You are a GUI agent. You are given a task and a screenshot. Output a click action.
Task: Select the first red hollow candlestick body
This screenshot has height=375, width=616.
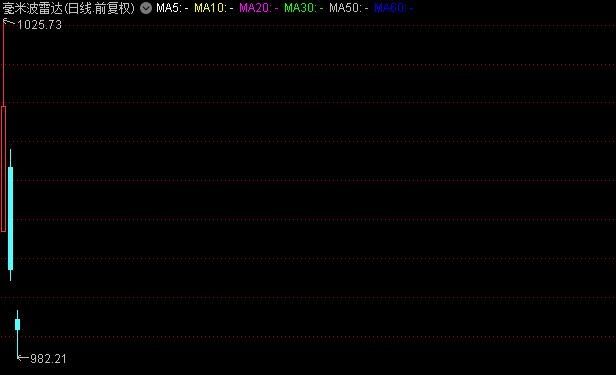[x=4, y=169]
